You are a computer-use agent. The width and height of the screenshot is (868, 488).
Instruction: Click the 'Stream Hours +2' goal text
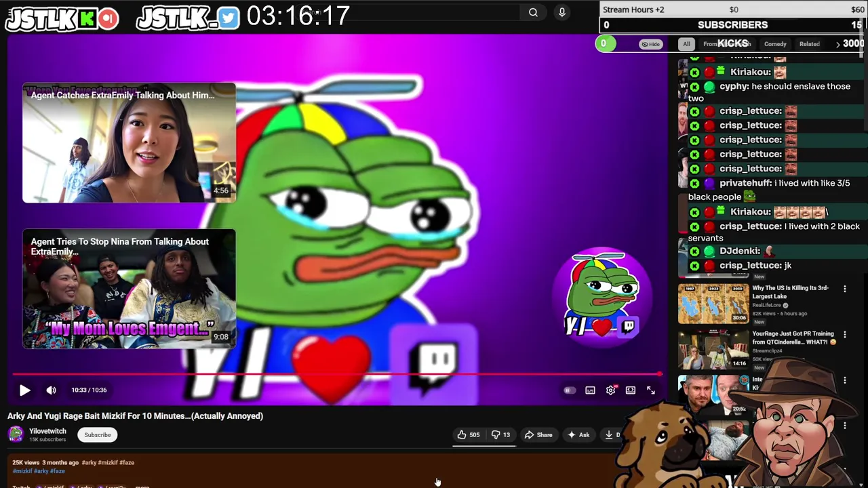point(633,9)
